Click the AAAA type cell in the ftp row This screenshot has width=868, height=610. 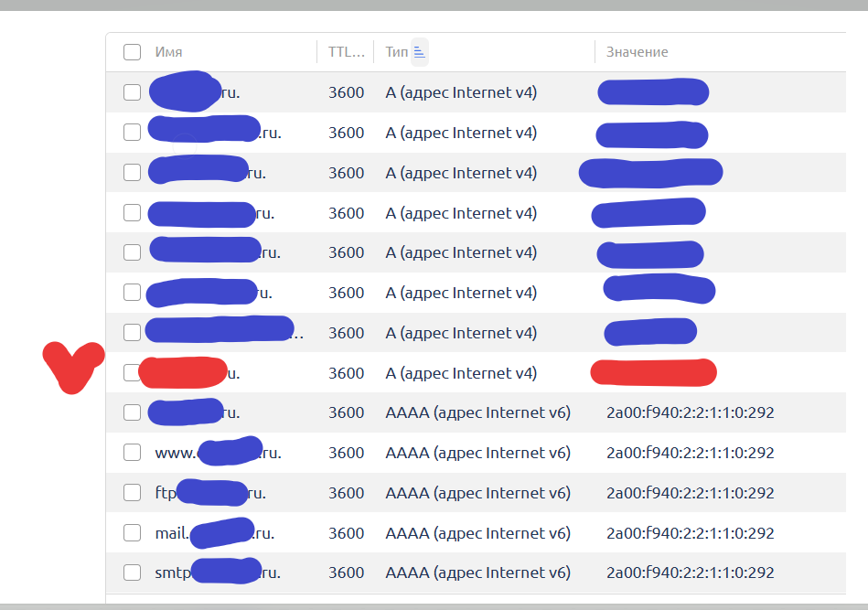click(x=477, y=493)
